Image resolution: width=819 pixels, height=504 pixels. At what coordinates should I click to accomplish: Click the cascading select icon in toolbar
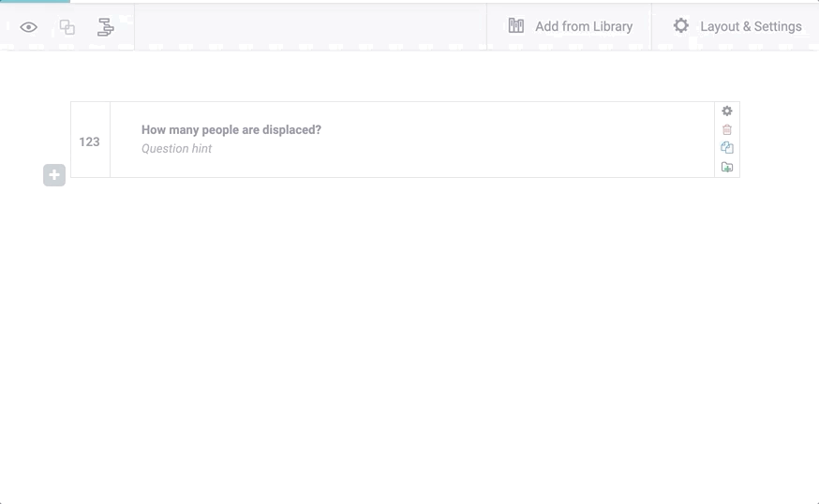pos(106,27)
